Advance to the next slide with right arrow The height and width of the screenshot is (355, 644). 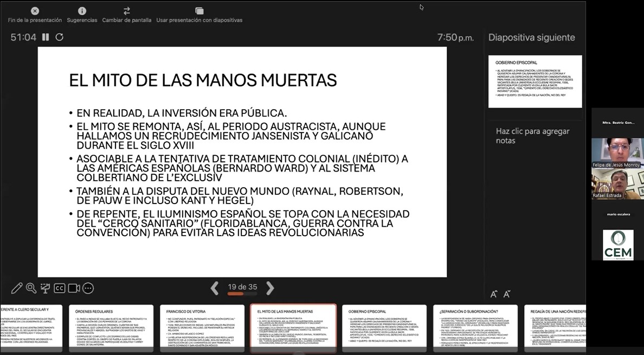point(270,288)
